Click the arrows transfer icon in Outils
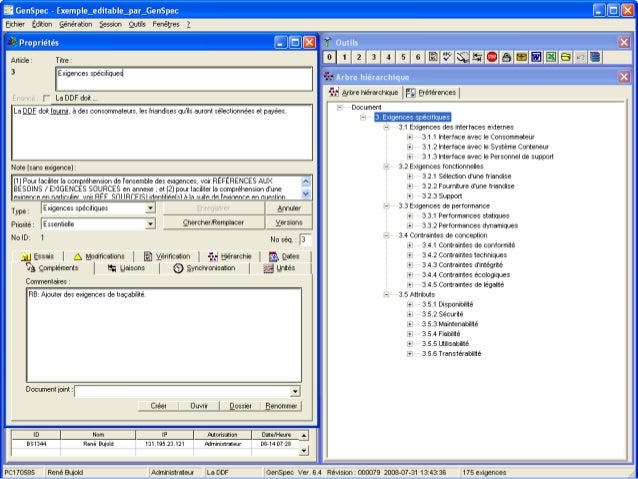 tap(477, 57)
